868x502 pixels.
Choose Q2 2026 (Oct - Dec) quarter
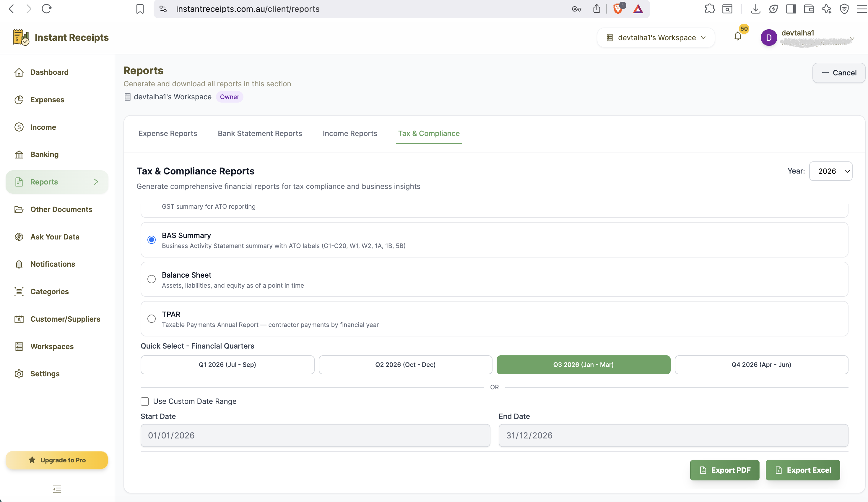point(405,365)
